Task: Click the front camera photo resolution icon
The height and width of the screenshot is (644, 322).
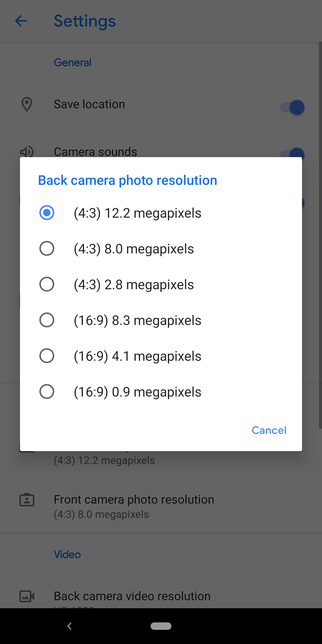Action: pyautogui.click(x=27, y=500)
